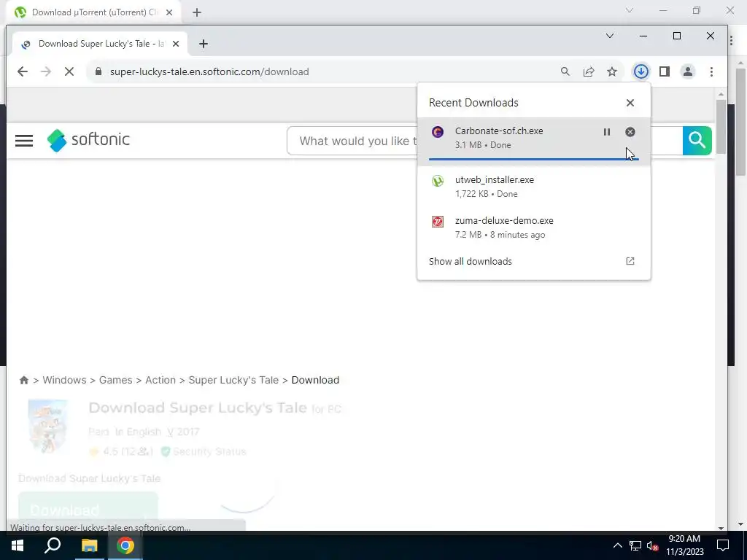
Task: Share this page icon in address bar
Action: click(589, 71)
